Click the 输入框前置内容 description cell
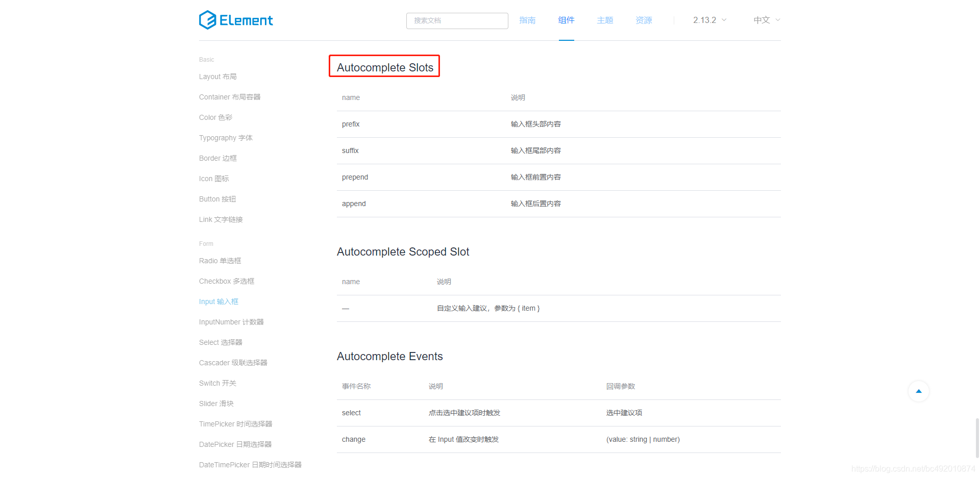This screenshot has height=478, width=980. pyautogui.click(x=536, y=177)
